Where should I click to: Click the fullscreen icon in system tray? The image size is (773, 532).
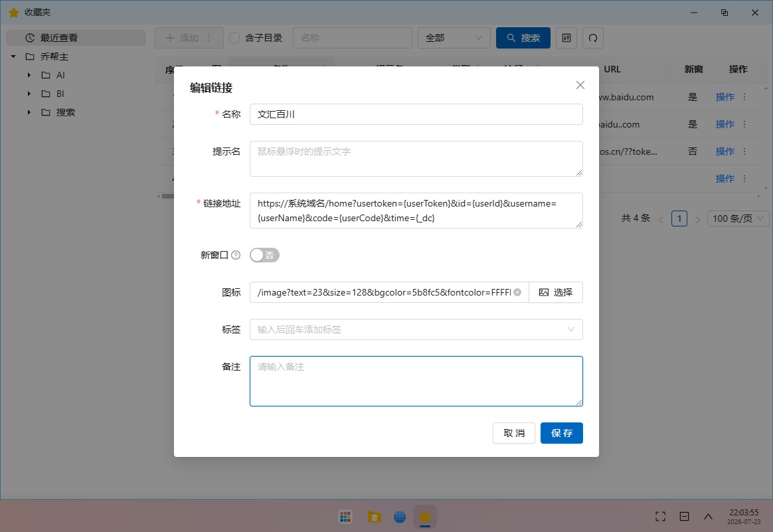(x=660, y=516)
